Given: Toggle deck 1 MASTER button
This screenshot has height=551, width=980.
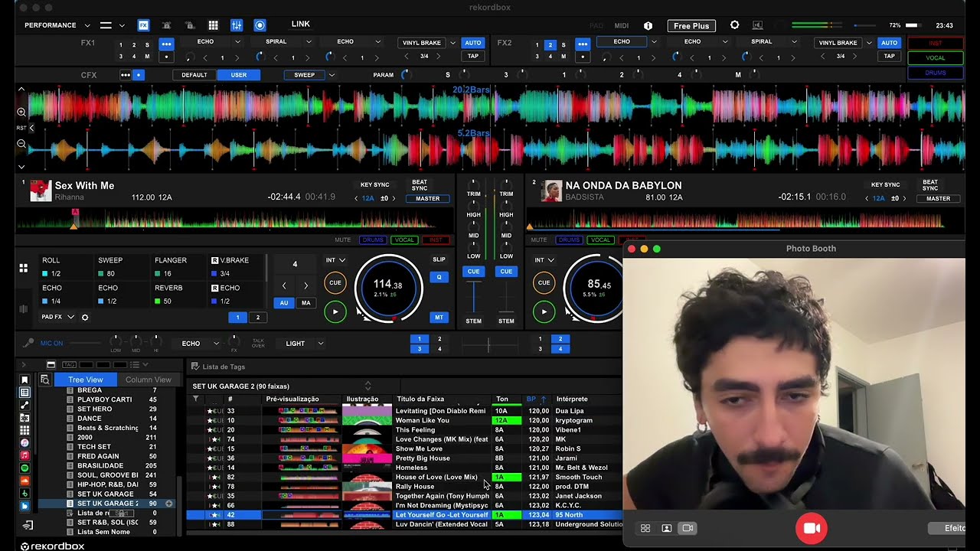Looking at the screenshot, I should coord(427,199).
